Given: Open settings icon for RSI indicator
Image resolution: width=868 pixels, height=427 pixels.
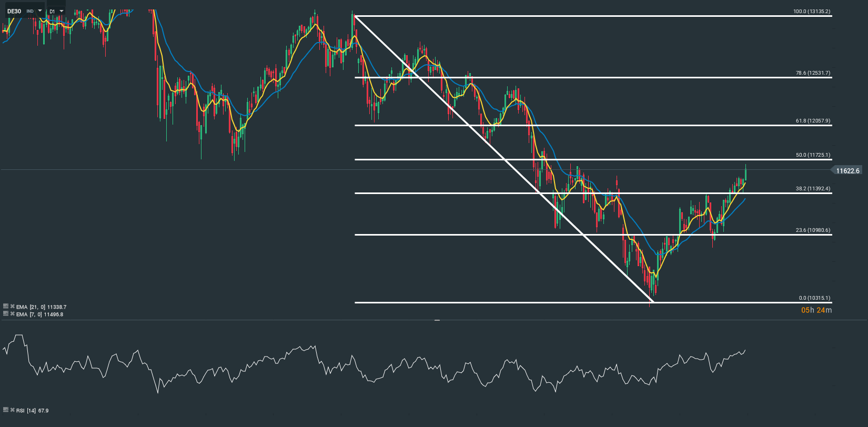Looking at the screenshot, I should pyautogui.click(x=6, y=410).
